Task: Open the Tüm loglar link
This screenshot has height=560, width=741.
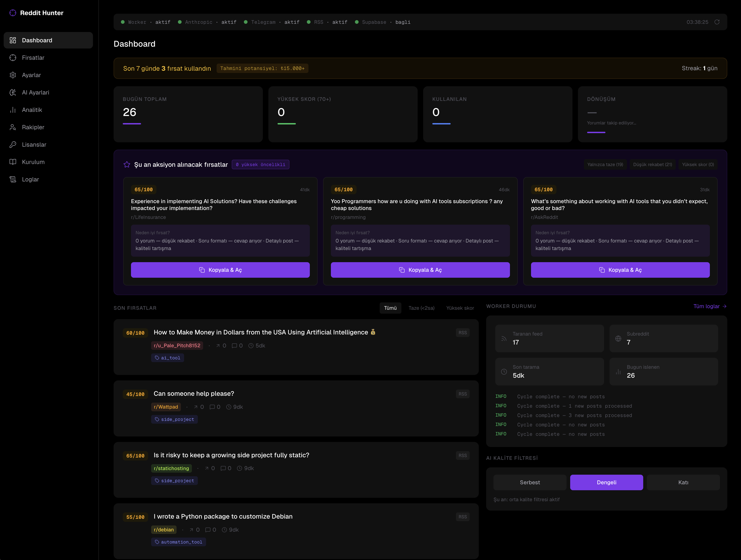Action: (709, 306)
